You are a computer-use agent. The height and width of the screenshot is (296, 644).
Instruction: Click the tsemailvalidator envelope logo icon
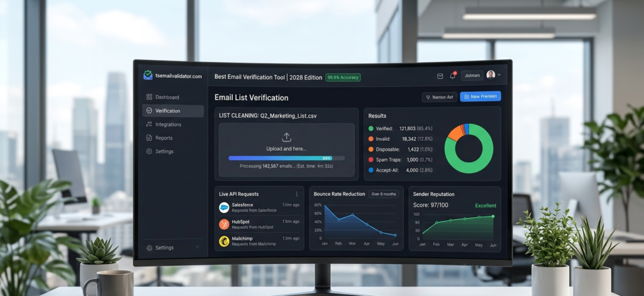pos(148,76)
